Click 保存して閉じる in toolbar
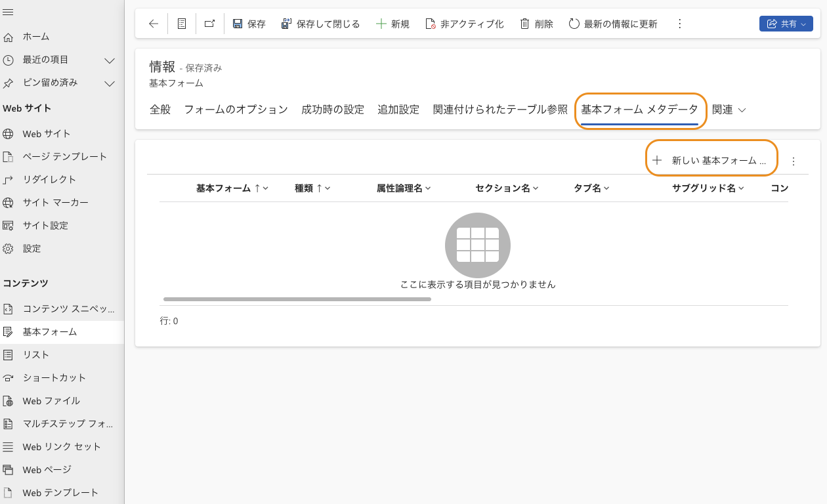Viewport: 827px width, 504px height. tap(320, 24)
